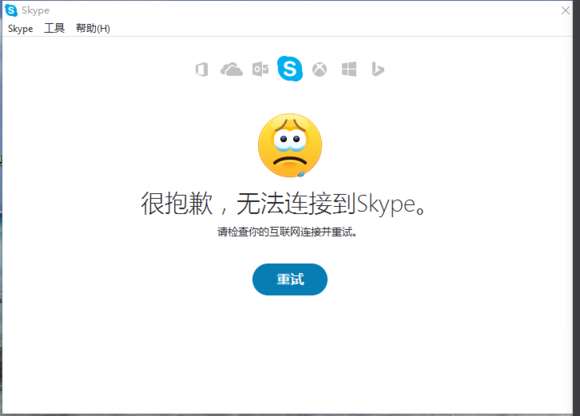Image resolution: width=580 pixels, height=416 pixels.
Task: Click the gray Office icon
Action: (202, 69)
